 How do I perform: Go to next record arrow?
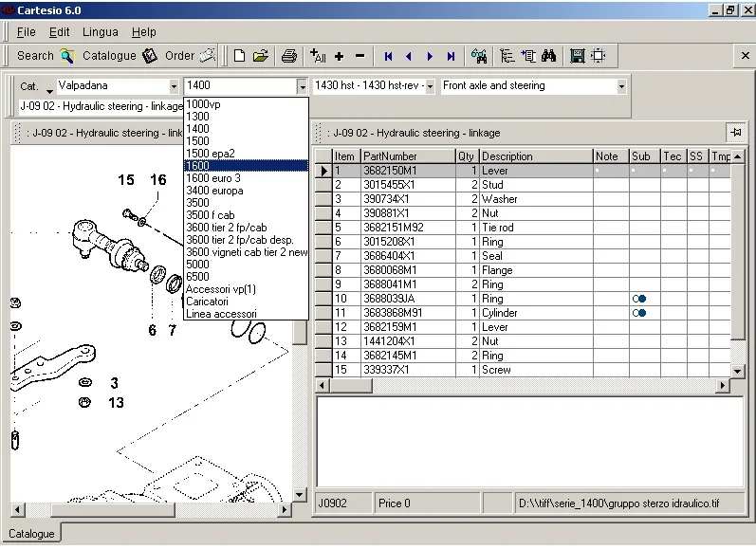coord(430,56)
